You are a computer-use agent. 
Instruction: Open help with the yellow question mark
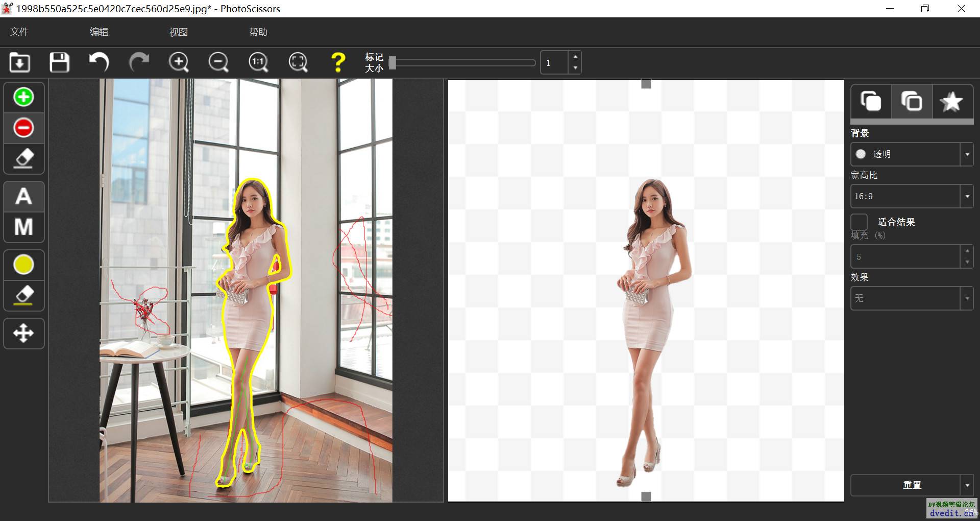click(338, 63)
